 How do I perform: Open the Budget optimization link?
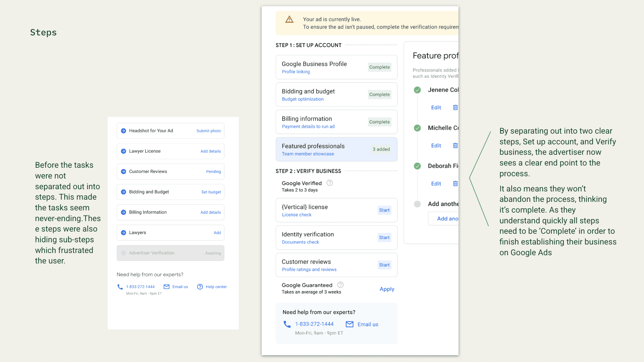pos(303,99)
